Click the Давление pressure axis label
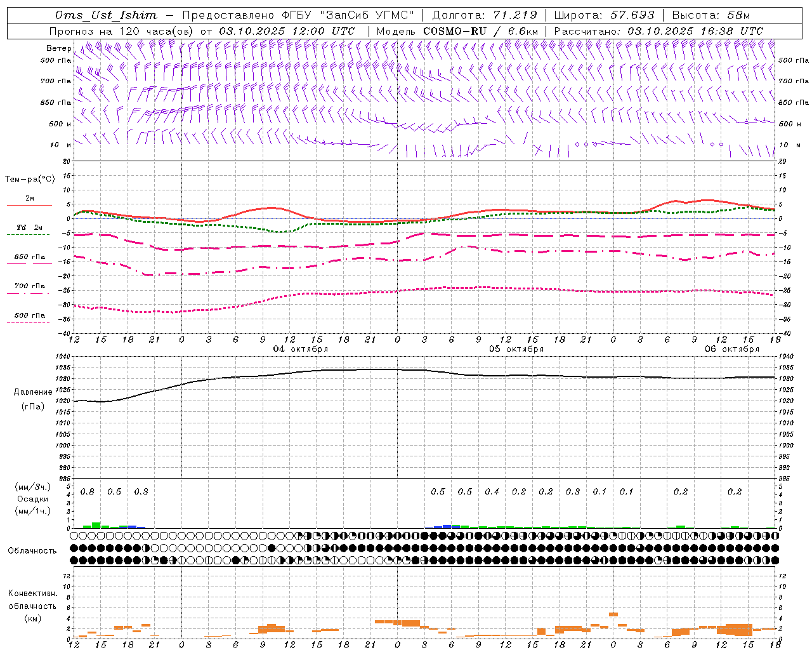 coord(33,392)
